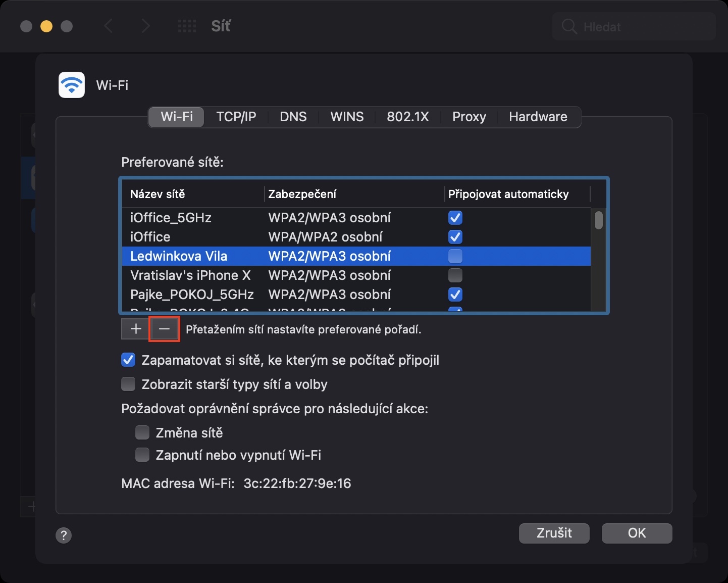Go forward with the right arrow in toolbar
The height and width of the screenshot is (583, 728).
pyautogui.click(x=145, y=26)
